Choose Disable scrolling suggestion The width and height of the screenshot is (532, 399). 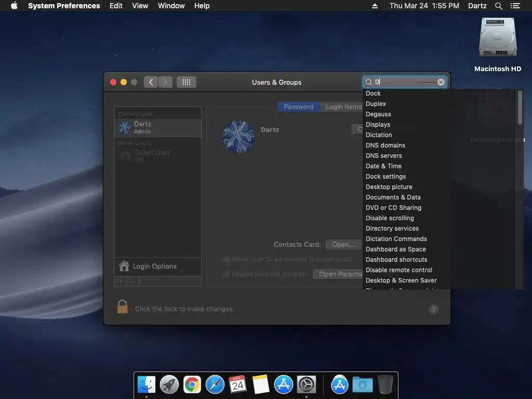point(390,218)
